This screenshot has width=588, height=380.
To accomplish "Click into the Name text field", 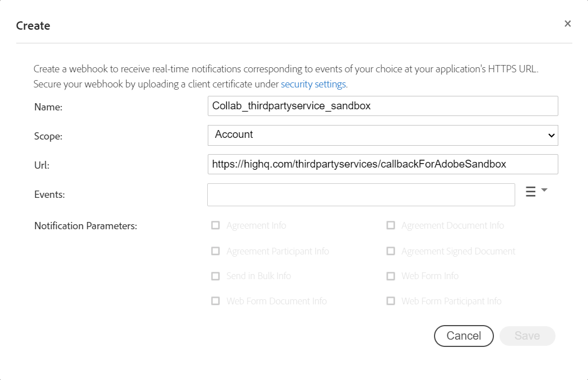I will (382, 105).
